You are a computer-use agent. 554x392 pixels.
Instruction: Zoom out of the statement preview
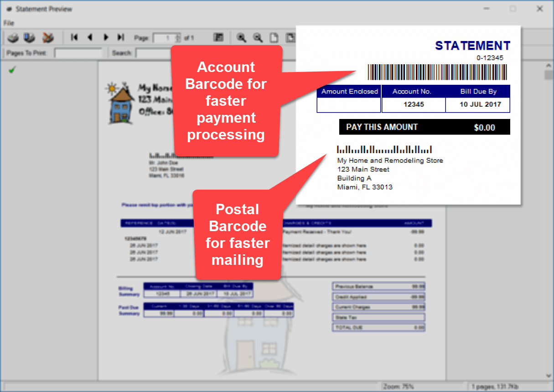258,37
